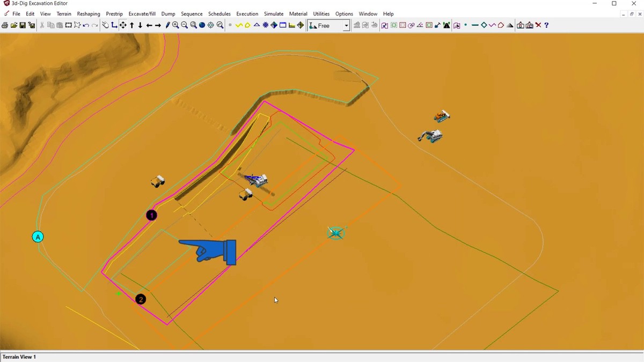Click the Print icon in toolbar
Screen dimensions: 644x362
click(5, 25)
